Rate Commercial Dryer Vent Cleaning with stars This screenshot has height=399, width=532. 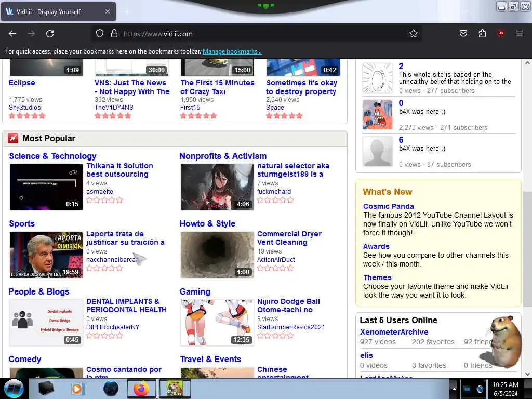[x=275, y=268]
